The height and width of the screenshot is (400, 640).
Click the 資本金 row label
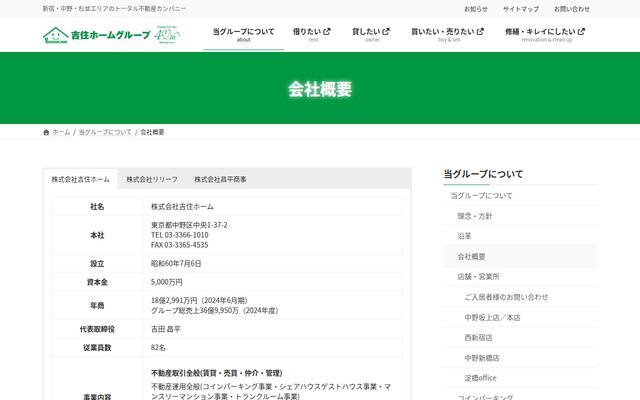coord(97,282)
